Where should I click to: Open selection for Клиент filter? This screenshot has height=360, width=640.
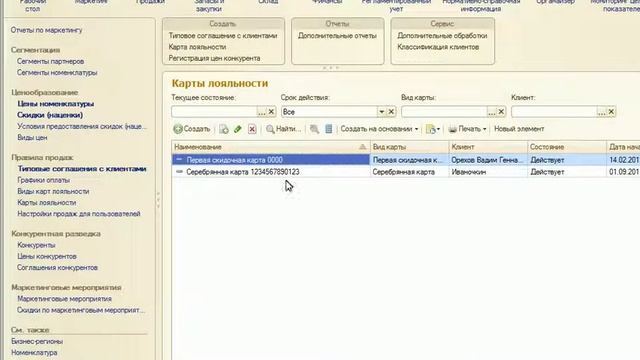coord(602,111)
